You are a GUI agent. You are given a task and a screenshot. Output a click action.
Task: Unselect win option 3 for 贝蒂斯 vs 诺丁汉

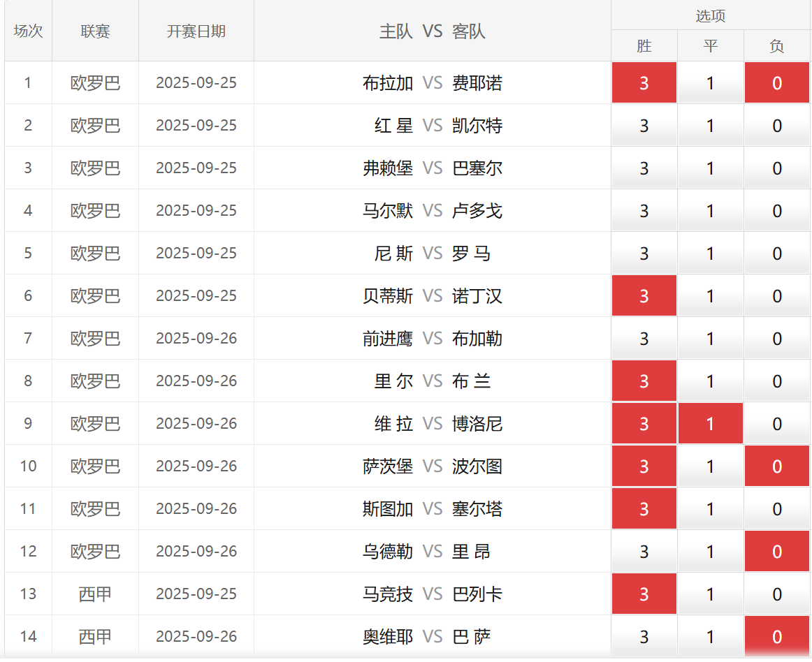[644, 296]
